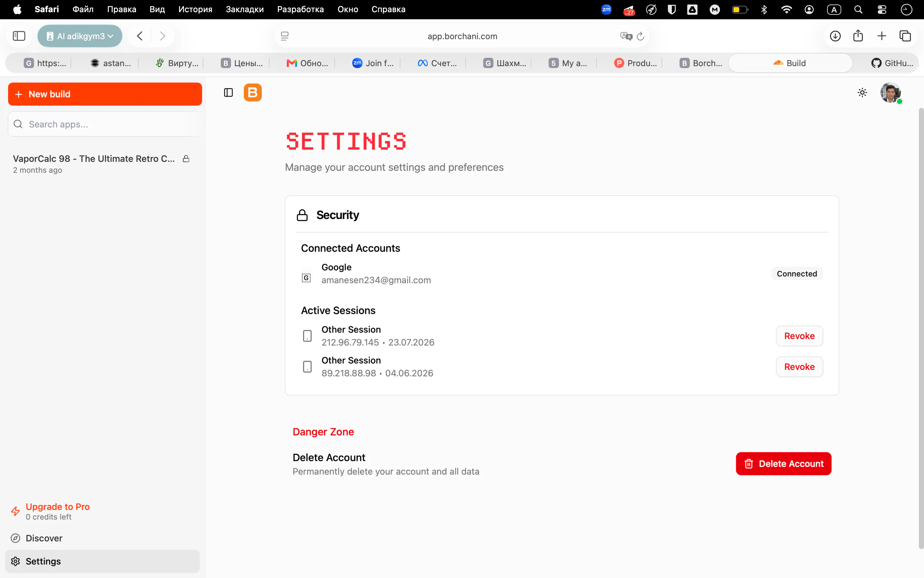Switch to the astan... tab

110,63
